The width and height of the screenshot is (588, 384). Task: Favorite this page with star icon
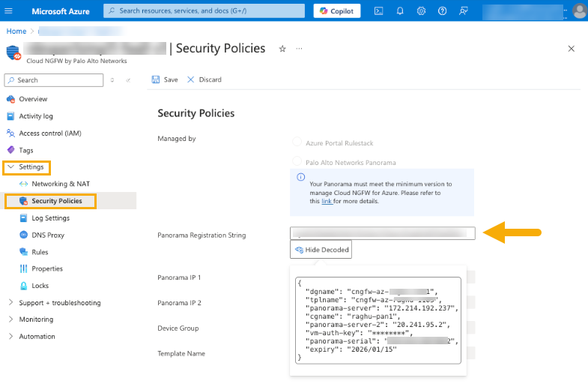(x=282, y=49)
